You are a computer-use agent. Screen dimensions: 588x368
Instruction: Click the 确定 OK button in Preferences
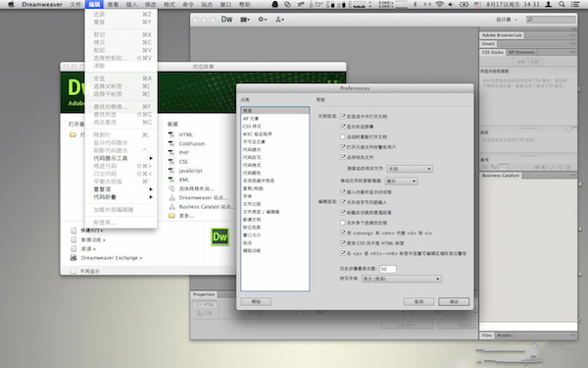[x=454, y=301]
